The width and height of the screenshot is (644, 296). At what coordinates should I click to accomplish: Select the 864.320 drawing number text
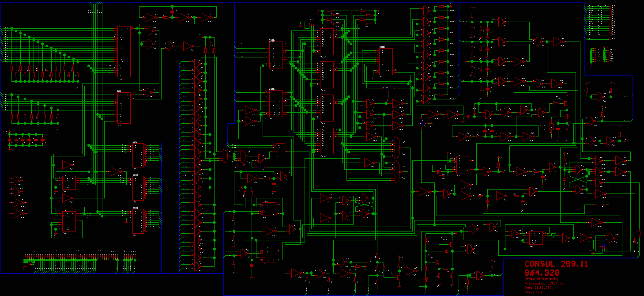pos(542,273)
